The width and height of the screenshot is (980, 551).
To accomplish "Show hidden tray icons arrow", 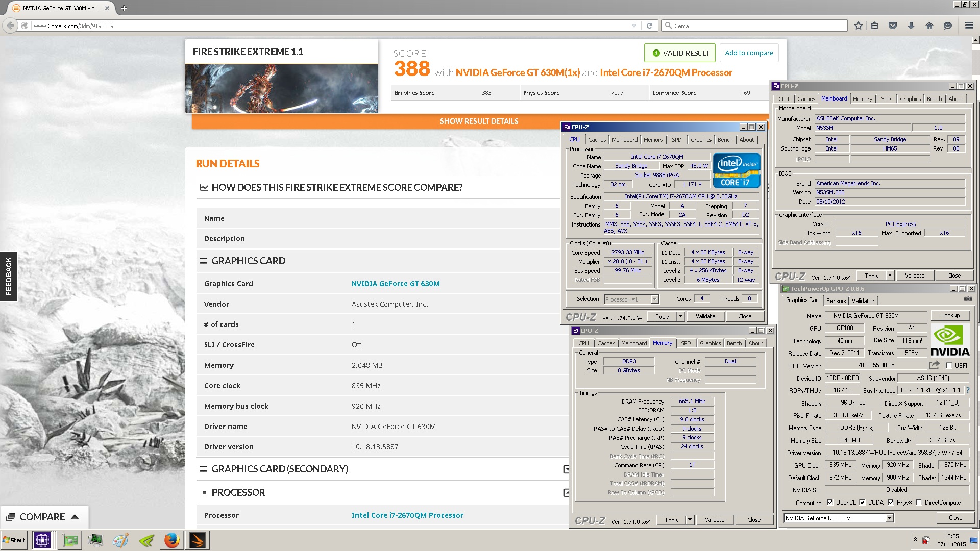I will [915, 539].
